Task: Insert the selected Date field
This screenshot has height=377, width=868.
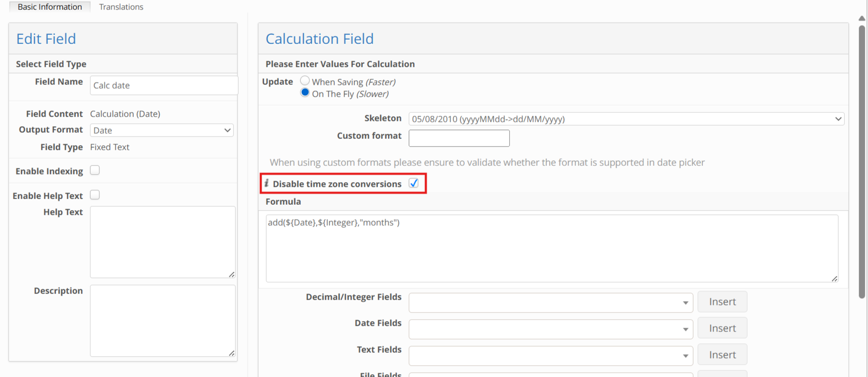Action: coord(722,328)
